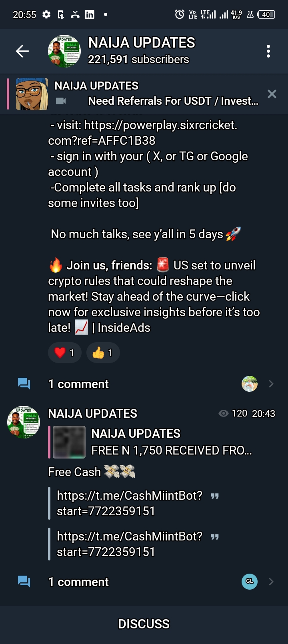Tap the GL commenter avatar

point(250,581)
